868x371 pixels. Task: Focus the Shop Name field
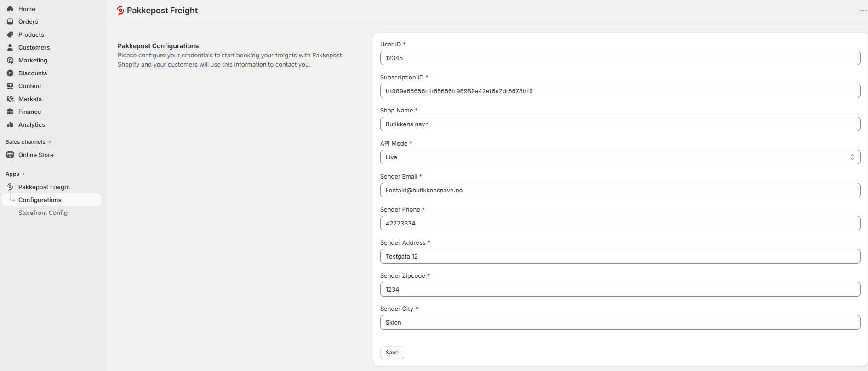[x=620, y=124]
